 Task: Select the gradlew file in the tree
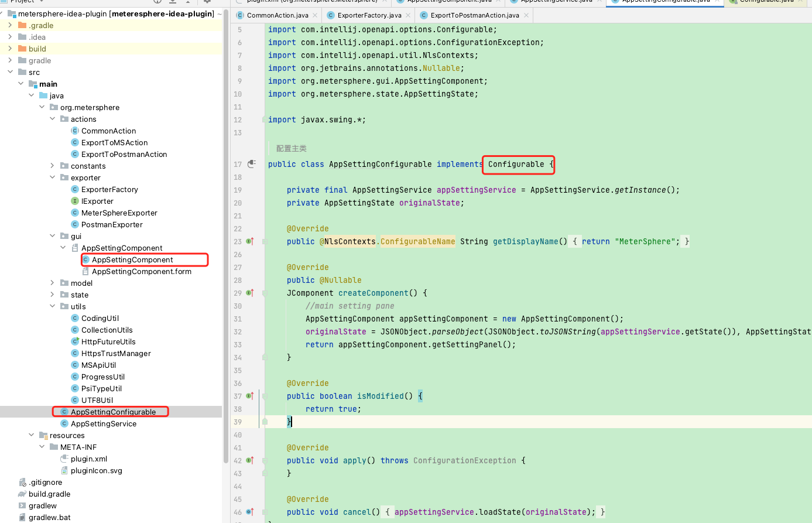(43, 505)
